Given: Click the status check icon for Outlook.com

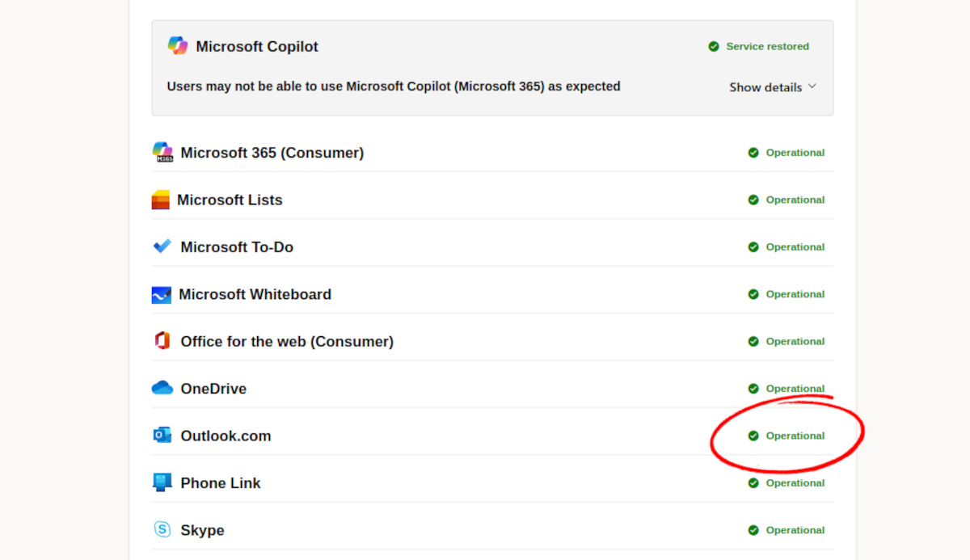Looking at the screenshot, I should tap(753, 436).
